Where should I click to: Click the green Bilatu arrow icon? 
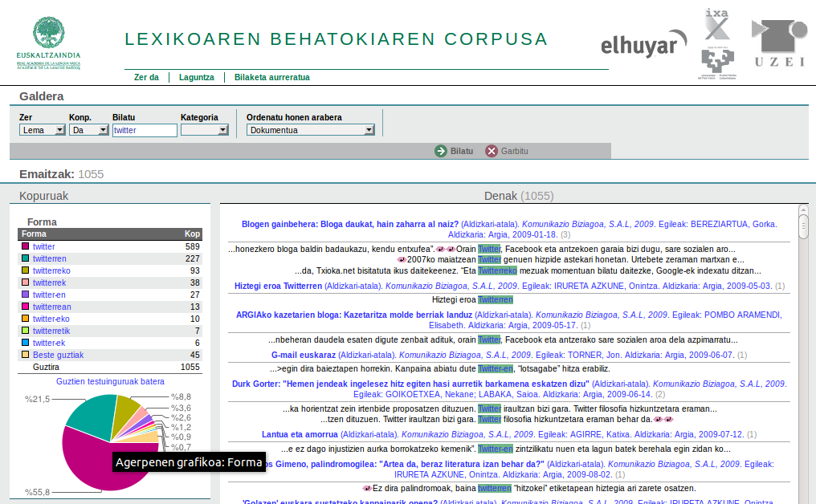click(x=441, y=151)
